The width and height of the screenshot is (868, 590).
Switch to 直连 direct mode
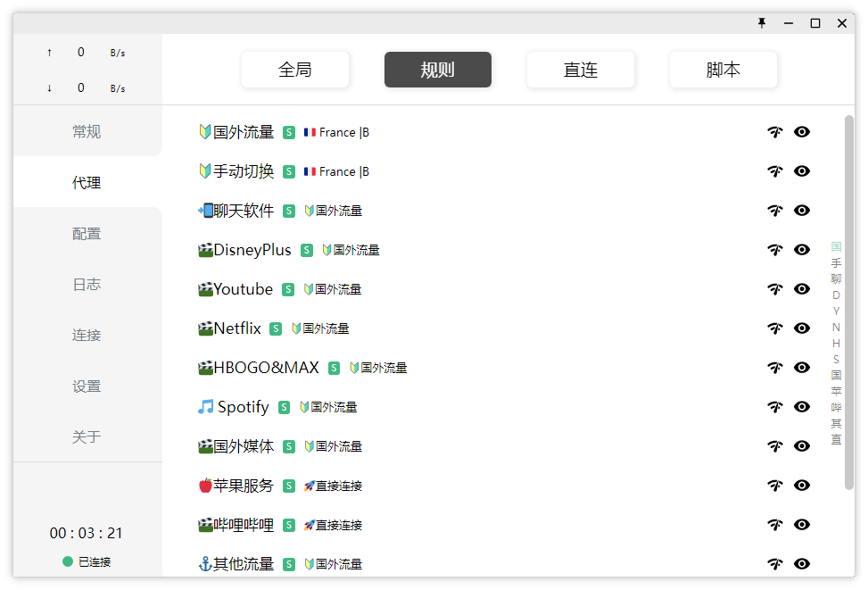click(581, 70)
